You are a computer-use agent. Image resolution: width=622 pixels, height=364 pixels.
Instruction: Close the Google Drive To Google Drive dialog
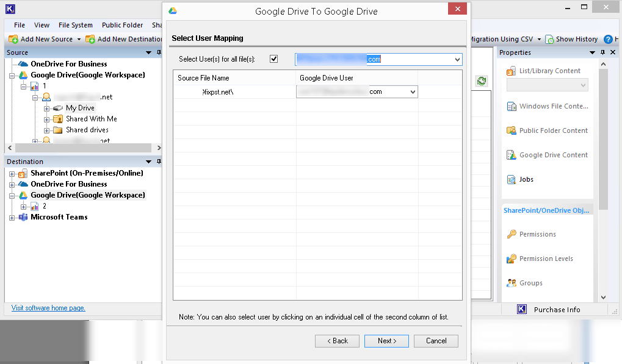457,9
